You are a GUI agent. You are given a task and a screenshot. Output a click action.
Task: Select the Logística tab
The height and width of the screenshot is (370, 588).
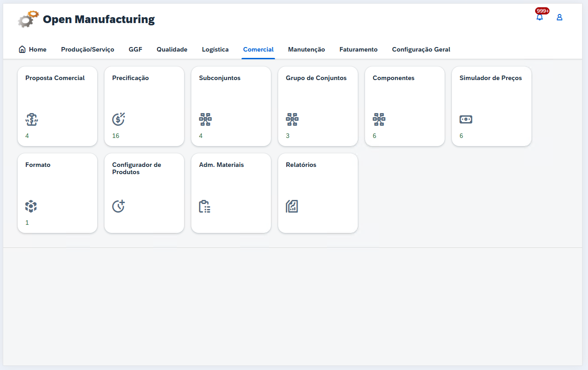click(x=215, y=49)
